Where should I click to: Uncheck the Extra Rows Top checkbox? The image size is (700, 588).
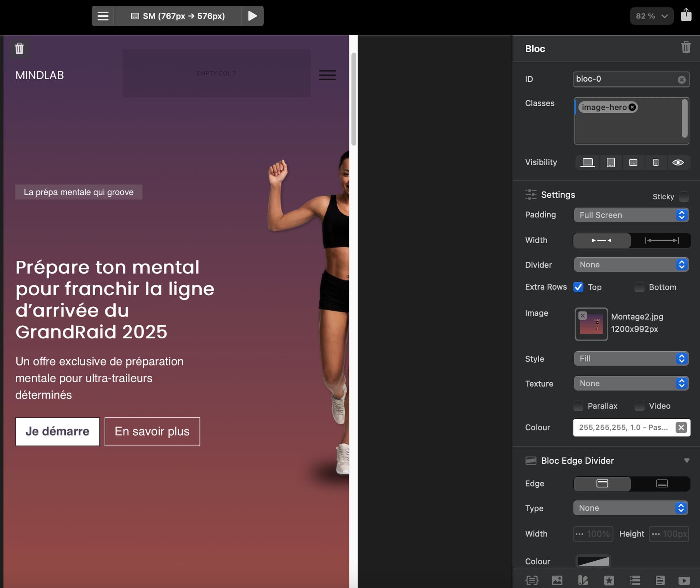[x=578, y=287]
